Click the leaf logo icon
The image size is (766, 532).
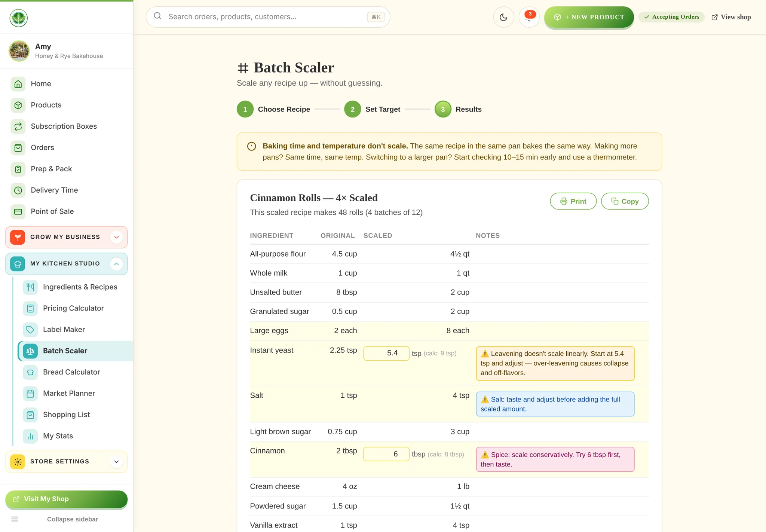pos(18,18)
